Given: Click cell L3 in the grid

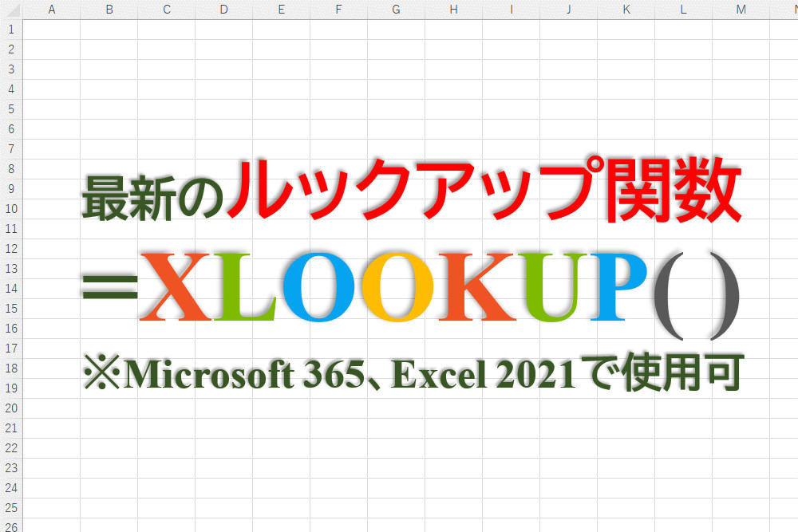Looking at the screenshot, I should [683, 69].
